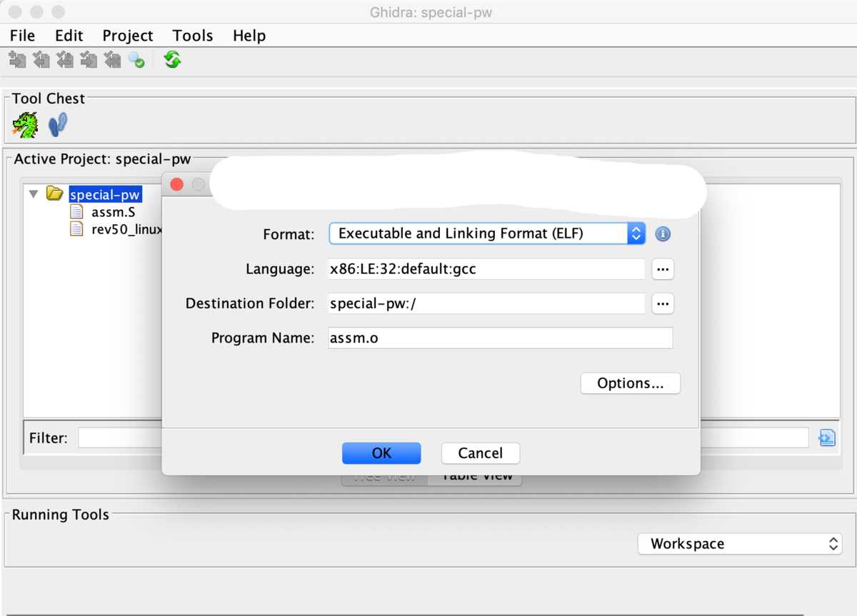Confirm import with the OK button
The image size is (857, 616).
[381, 453]
